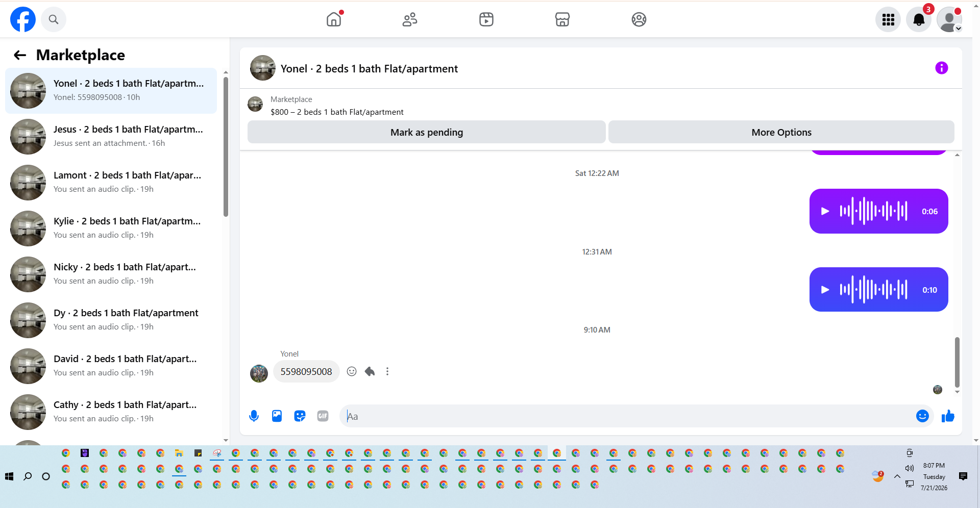Choose a sticker with the sticker icon
Screen dimensions: 980x508
[x=300, y=416]
